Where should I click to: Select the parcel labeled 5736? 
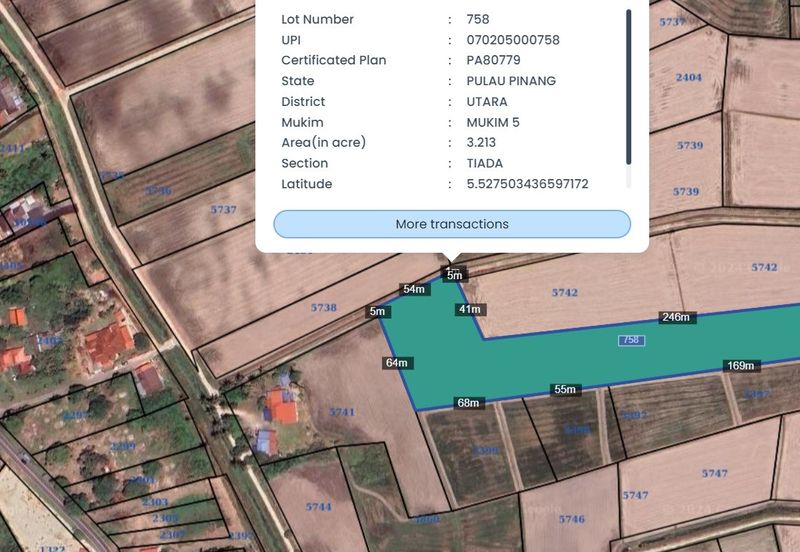pyautogui.click(x=158, y=191)
